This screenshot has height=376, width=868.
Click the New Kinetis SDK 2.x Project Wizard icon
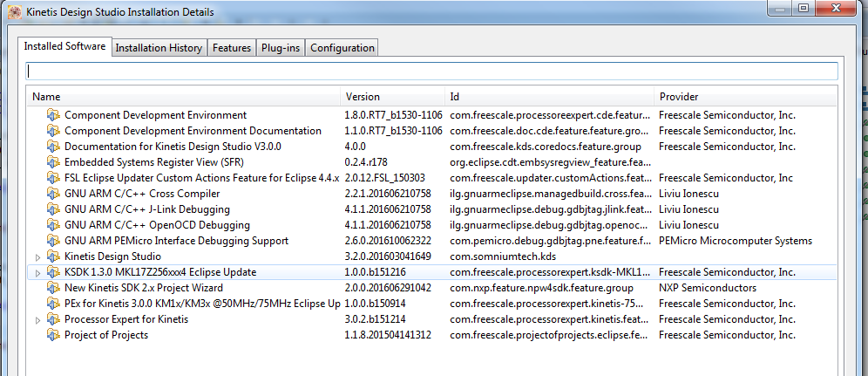[x=54, y=288]
